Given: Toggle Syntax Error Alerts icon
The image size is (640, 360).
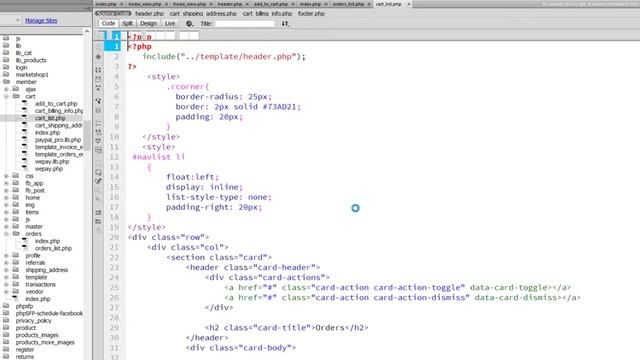Looking at the screenshot, I should point(98,150).
